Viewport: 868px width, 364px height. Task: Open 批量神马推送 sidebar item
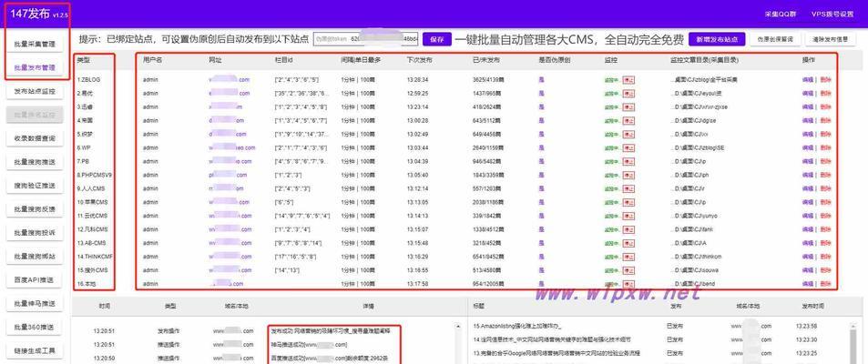(35, 304)
